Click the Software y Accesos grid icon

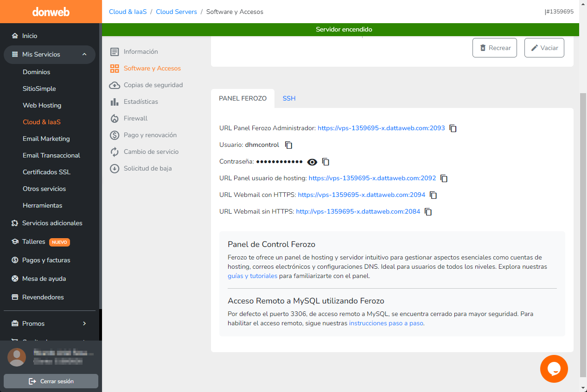tap(115, 68)
